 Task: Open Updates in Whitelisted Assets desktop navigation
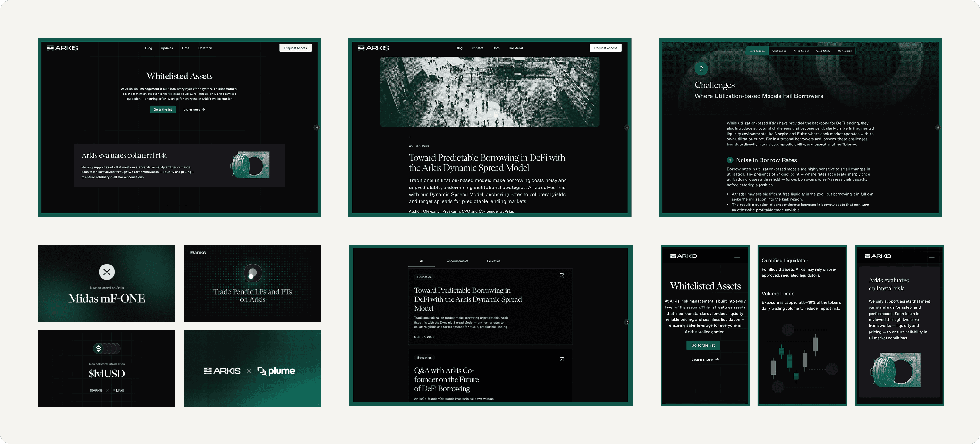(167, 48)
